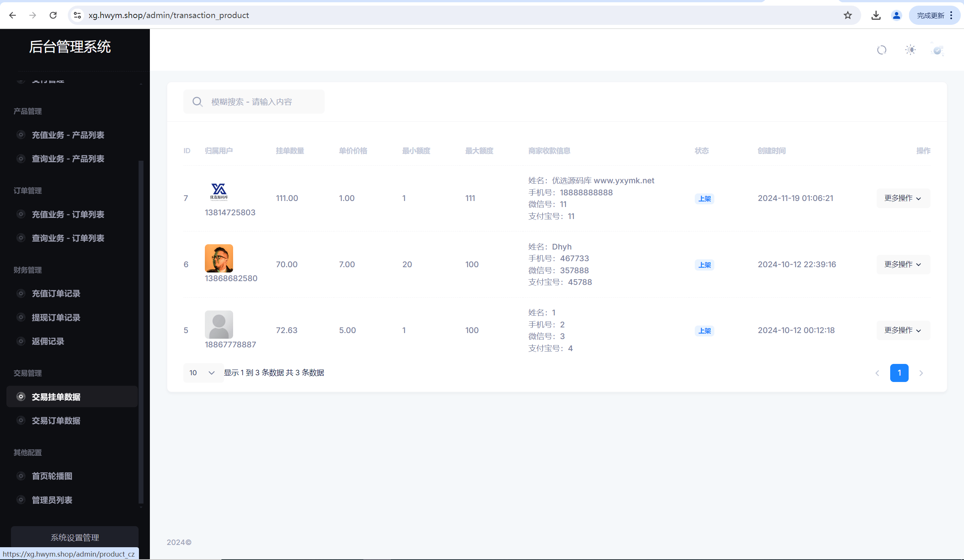
Task: Click the search magnifier icon
Action: [x=197, y=102]
